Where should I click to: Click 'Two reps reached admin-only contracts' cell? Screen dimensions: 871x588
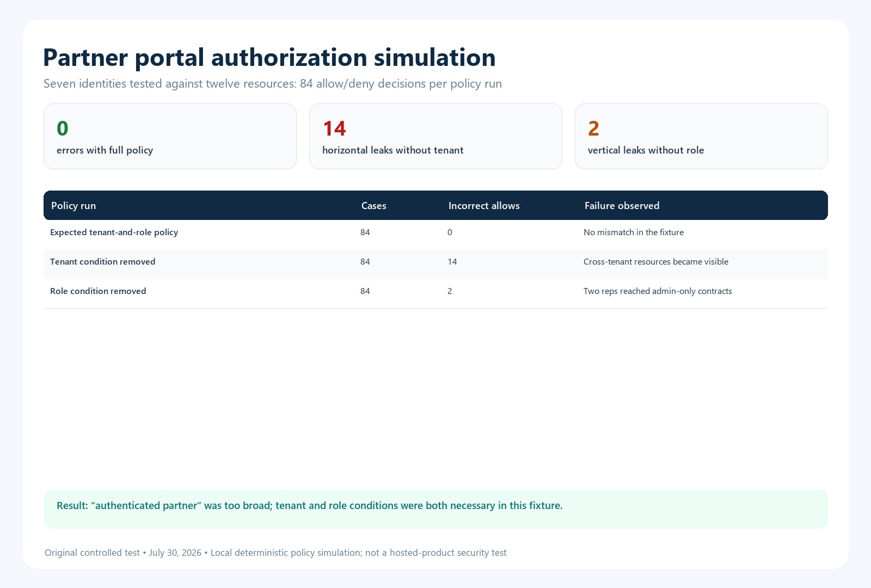658,291
